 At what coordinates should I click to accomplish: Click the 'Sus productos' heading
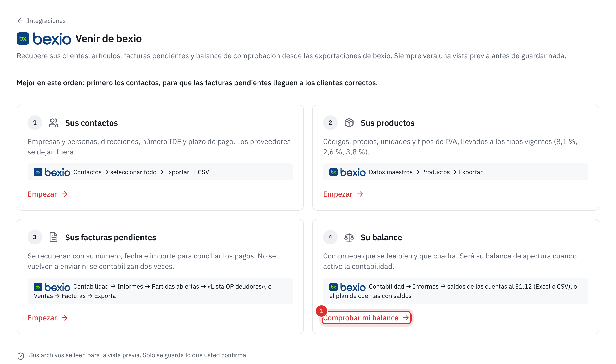click(x=387, y=123)
